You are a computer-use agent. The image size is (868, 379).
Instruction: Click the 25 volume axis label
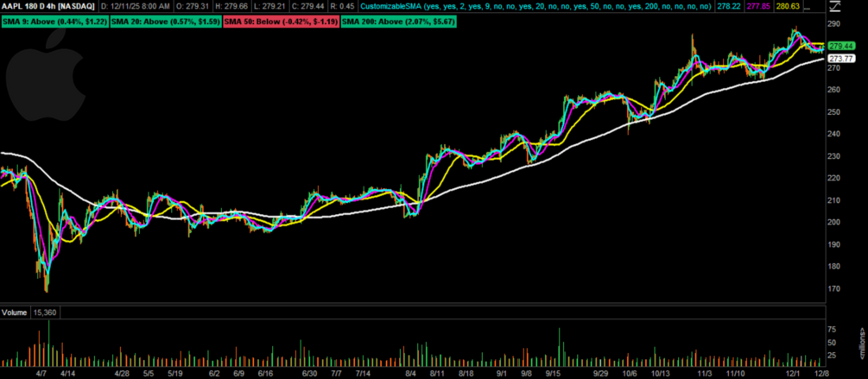click(832, 357)
